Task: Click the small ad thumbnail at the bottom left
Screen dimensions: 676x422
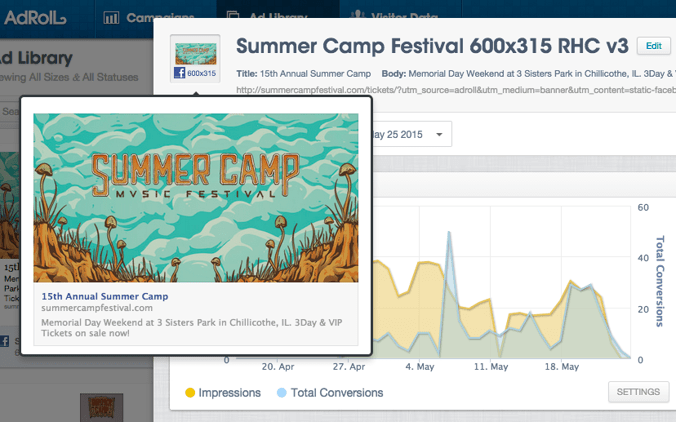Action: point(102,407)
